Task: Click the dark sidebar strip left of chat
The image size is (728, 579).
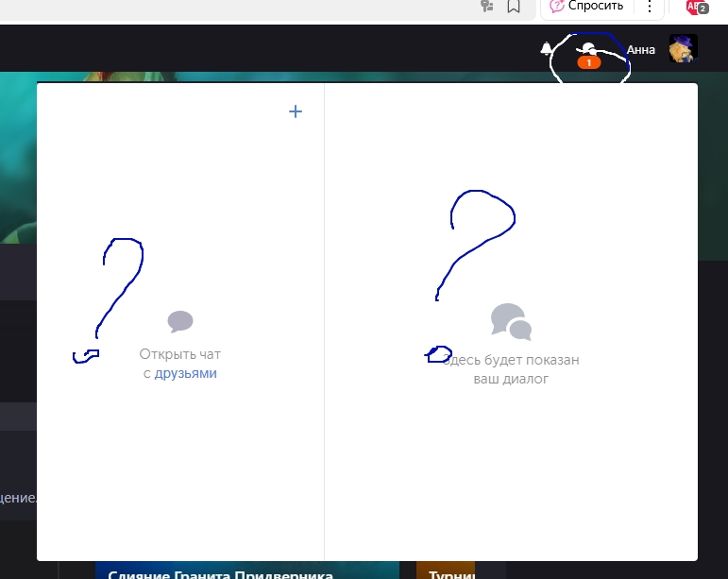Action: click(17, 453)
